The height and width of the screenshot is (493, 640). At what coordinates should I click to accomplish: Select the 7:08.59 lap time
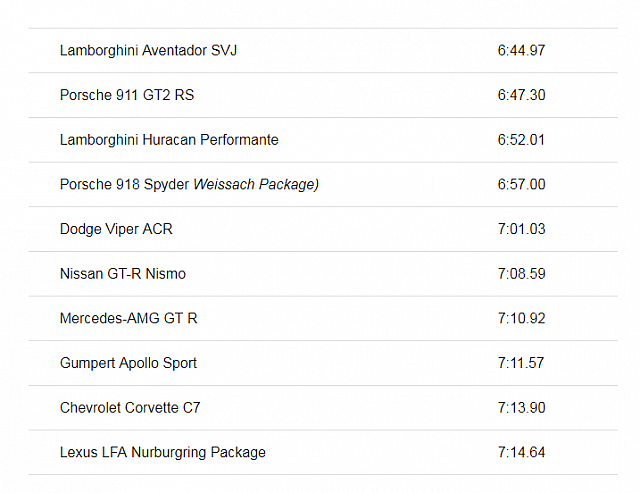pos(521,274)
